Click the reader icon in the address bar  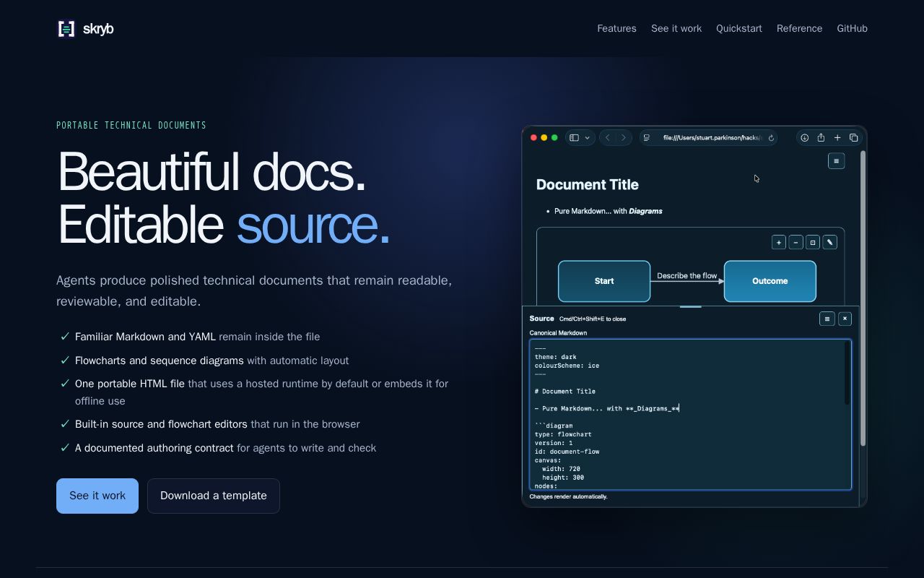[647, 138]
